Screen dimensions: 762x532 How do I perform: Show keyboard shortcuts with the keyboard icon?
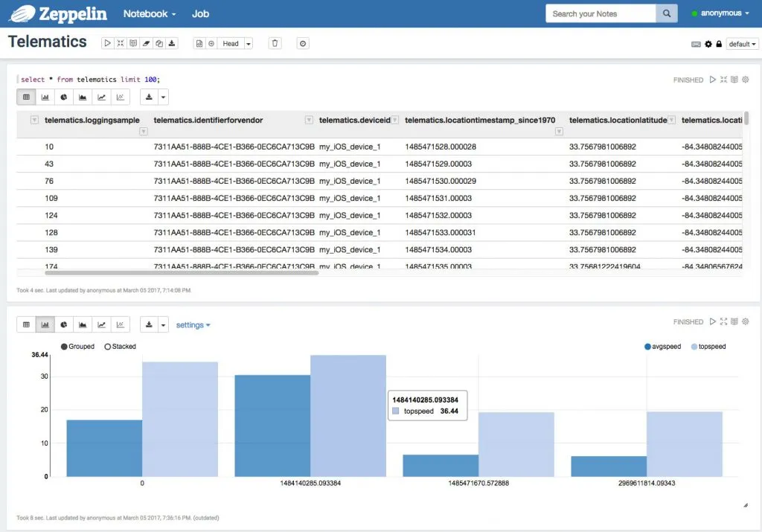click(696, 45)
